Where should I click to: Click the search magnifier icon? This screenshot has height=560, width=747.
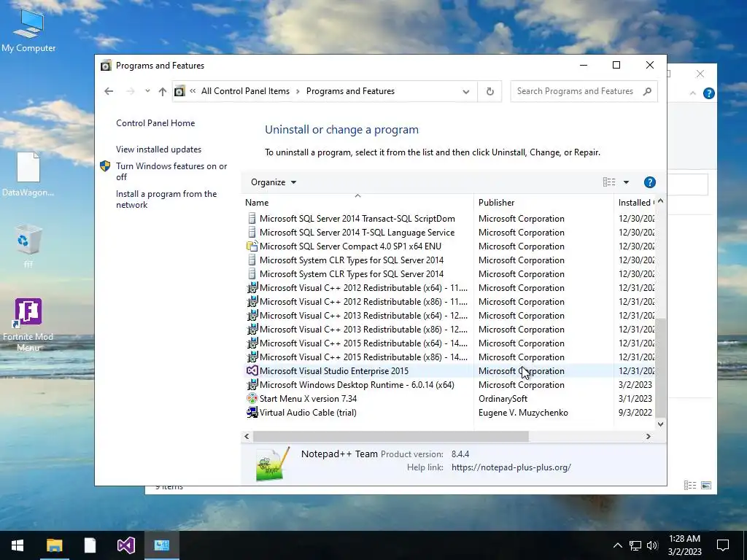[647, 91]
